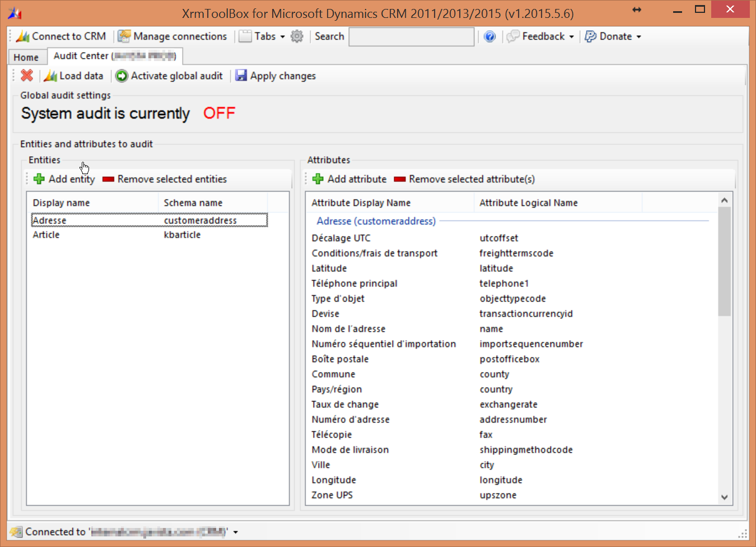Screen dimensions: 756x547
Task: Click the attributes scrollbar down arrow
Action: pyautogui.click(x=724, y=497)
